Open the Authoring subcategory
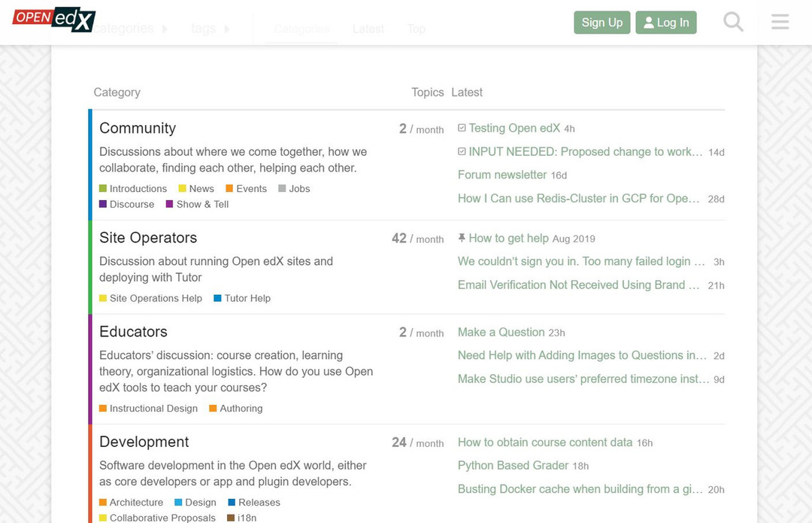The height and width of the screenshot is (523, 812). 236,409
